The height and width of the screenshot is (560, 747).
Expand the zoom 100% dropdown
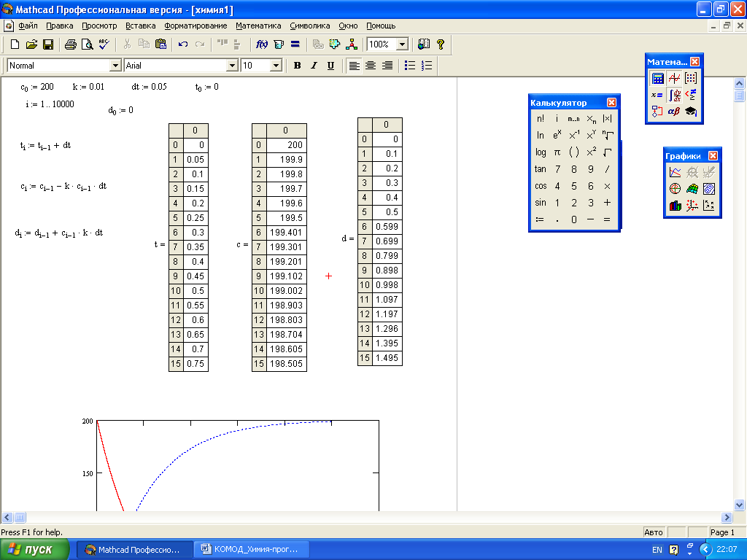coord(401,44)
